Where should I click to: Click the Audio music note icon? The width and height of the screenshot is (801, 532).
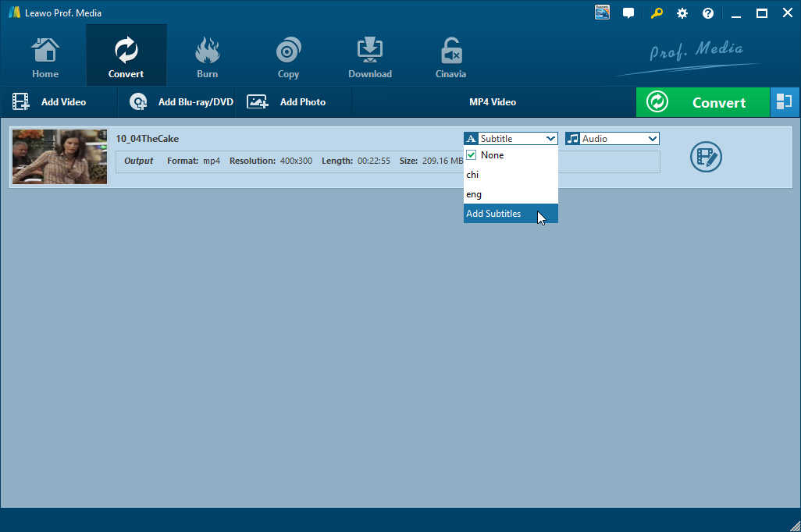(x=573, y=138)
